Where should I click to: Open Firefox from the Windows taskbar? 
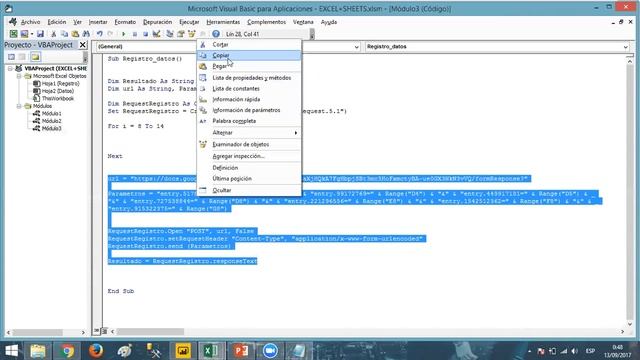pyautogui.click(x=96, y=351)
